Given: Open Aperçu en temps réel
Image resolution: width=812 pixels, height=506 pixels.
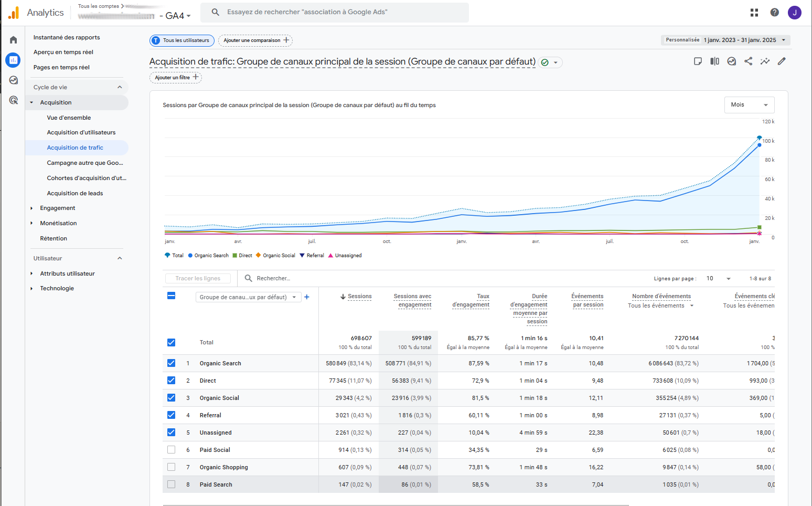Looking at the screenshot, I should tap(63, 52).
